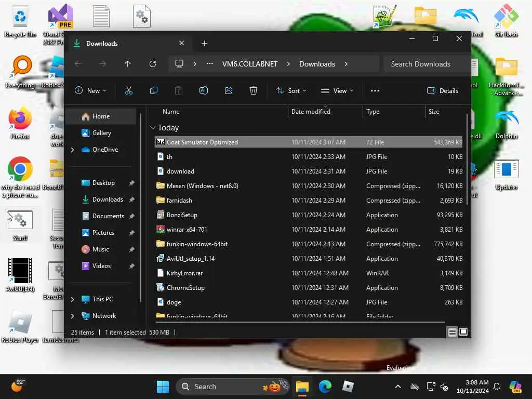This screenshot has width=532, height=399.
Task: Click the Refresh button in navigation bar
Action: pyautogui.click(x=153, y=64)
